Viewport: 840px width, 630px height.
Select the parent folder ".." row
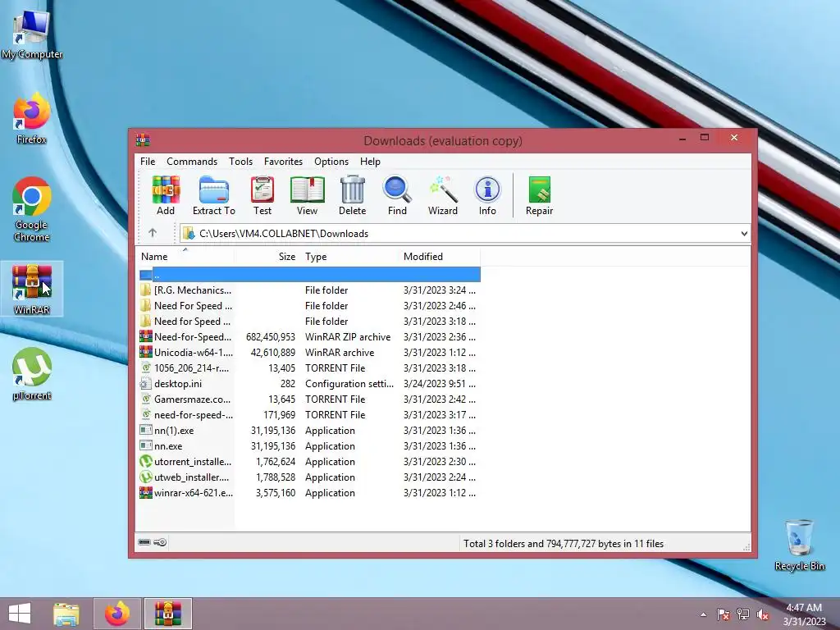309,275
